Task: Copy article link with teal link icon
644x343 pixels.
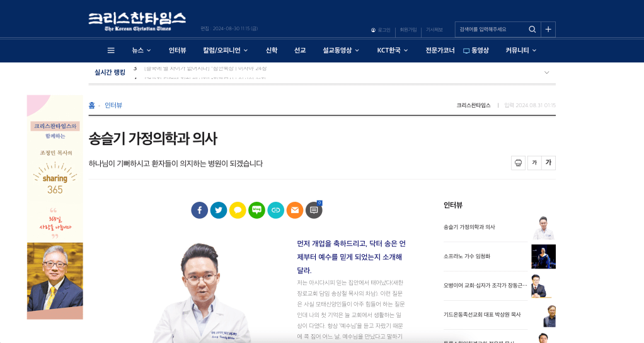Action: click(x=275, y=211)
